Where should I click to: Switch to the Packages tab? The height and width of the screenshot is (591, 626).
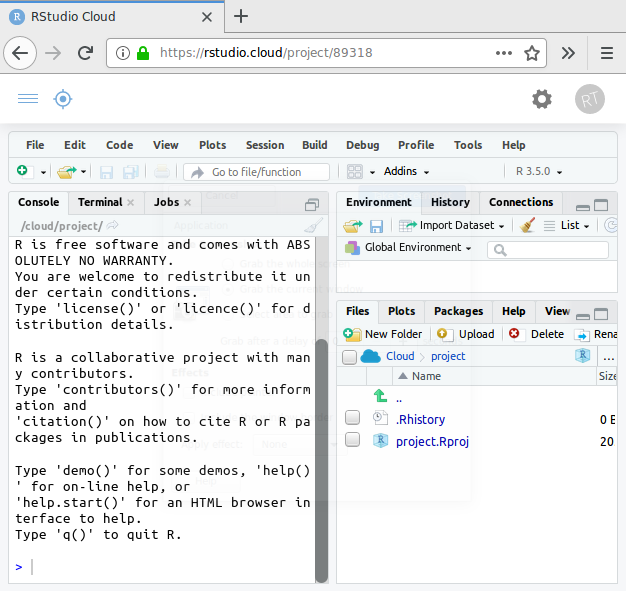click(458, 311)
